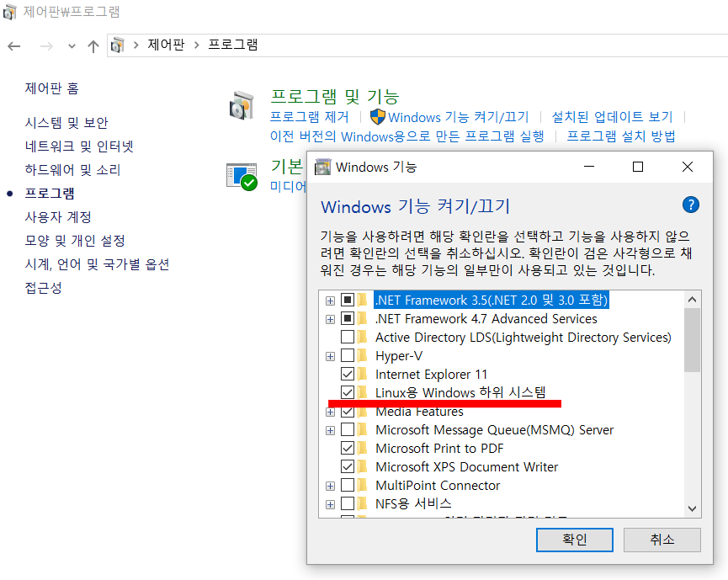Expand Microsoft Message Queue(MSMQ) Server node
Screen dimensions: 728x580
pos(330,430)
